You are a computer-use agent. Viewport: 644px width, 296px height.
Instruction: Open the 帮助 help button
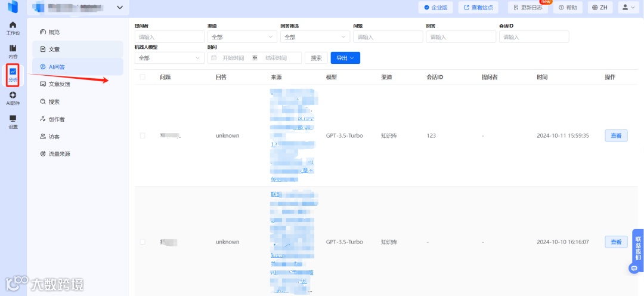coord(568,7)
